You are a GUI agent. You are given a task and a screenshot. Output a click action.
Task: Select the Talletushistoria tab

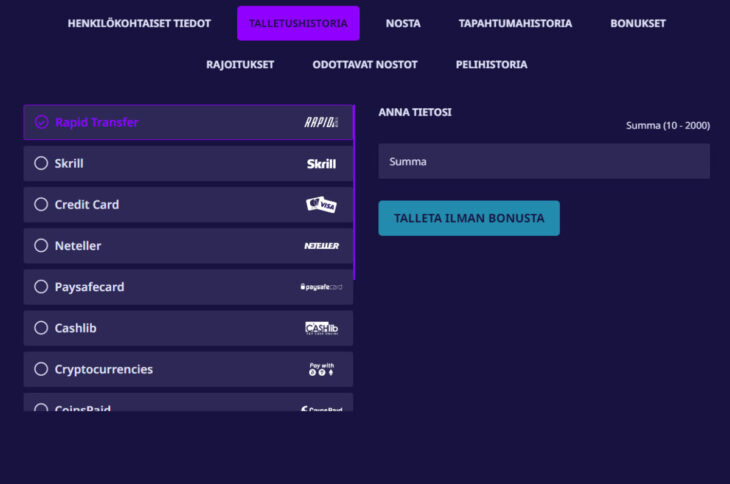(x=298, y=23)
